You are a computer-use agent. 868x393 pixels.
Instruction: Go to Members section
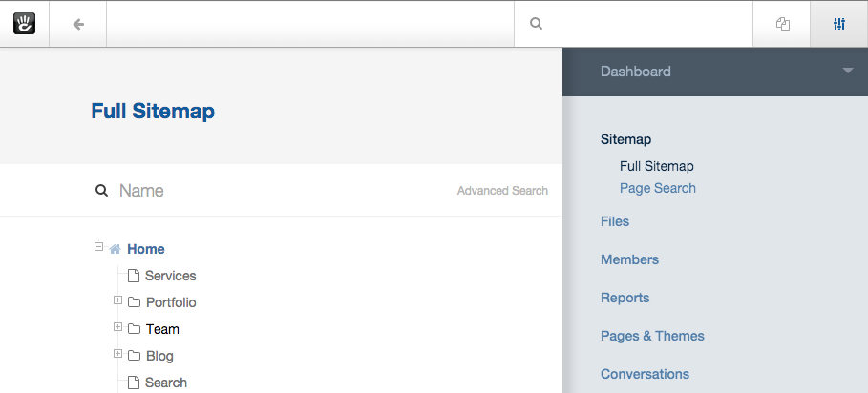click(629, 259)
